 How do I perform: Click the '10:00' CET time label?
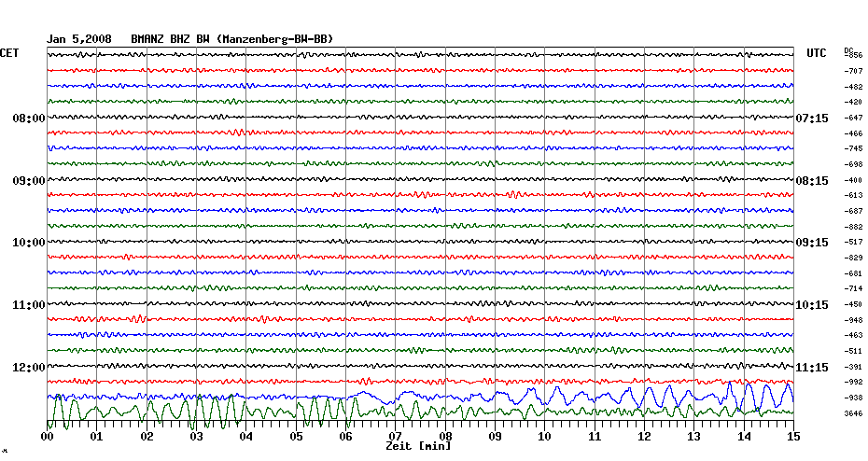(29, 243)
